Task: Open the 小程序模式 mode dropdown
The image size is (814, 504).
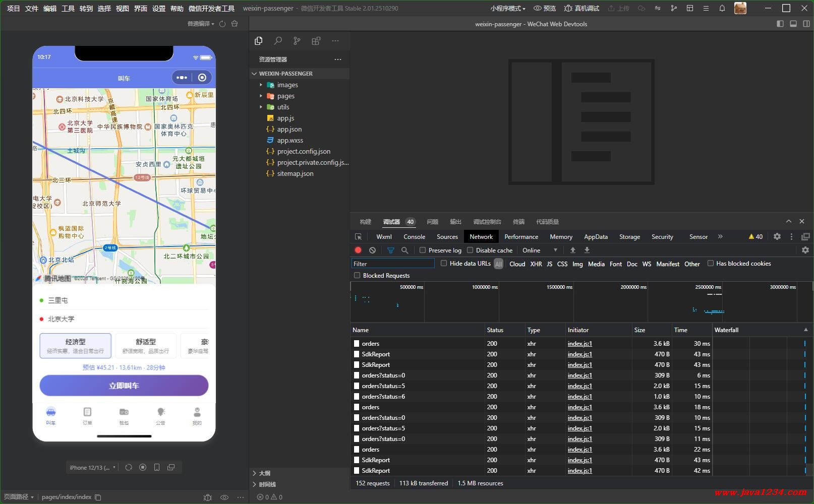Action: (508, 8)
